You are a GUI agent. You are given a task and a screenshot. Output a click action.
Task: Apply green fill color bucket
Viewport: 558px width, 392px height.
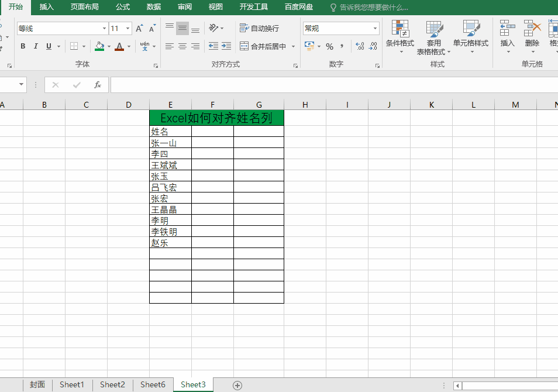click(x=99, y=46)
